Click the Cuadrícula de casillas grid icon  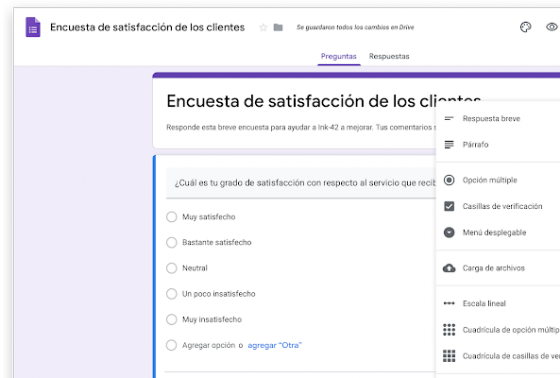(x=449, y=356)
